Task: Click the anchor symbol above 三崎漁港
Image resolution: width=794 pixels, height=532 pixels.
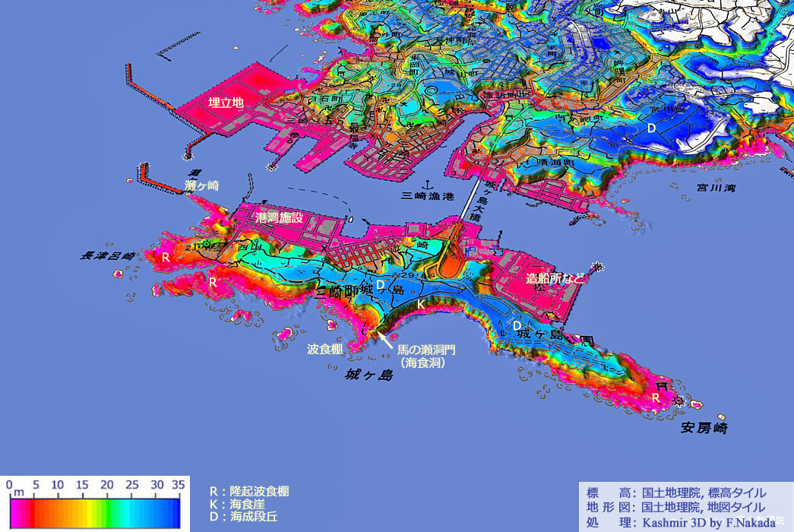Action: (x=427, y=185)
